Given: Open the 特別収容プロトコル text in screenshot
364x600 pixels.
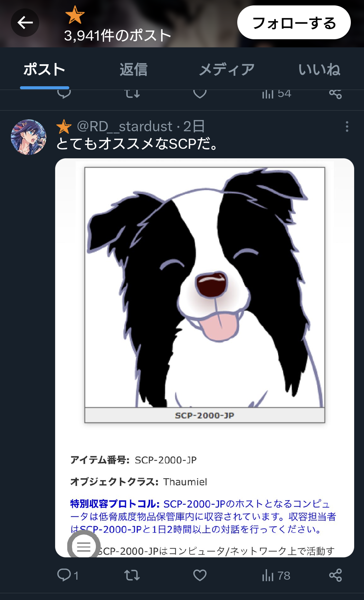Looking at the screenshot, I should [x=115, y=504].
